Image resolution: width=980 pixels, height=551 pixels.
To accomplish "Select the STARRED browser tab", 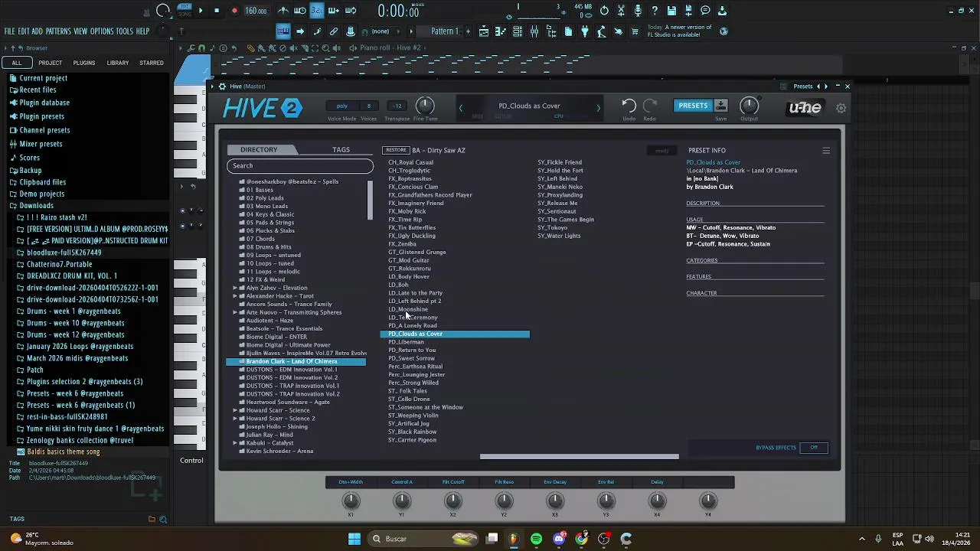I will [x=152, y=63].
